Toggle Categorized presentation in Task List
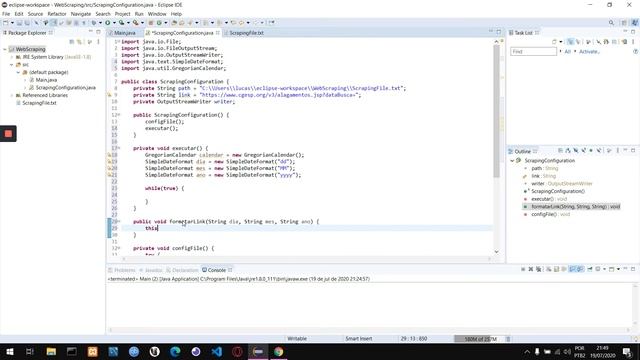Viewport: 640px width, 360px height. [571, 41]
